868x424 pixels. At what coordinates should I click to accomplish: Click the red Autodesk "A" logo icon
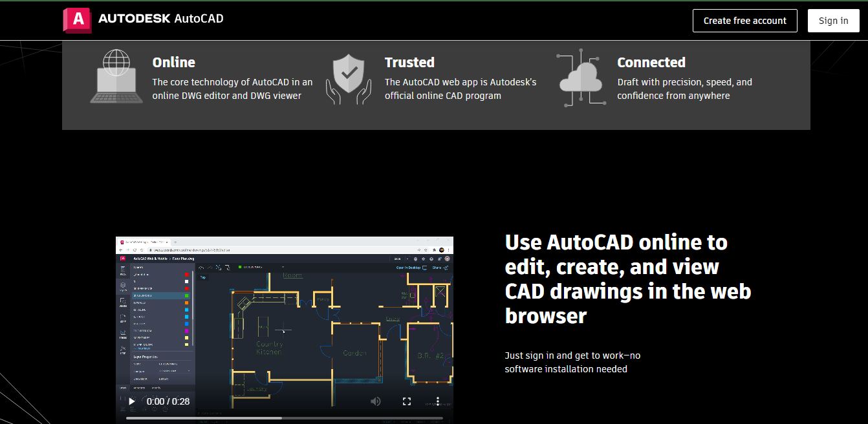coord(77,20)
